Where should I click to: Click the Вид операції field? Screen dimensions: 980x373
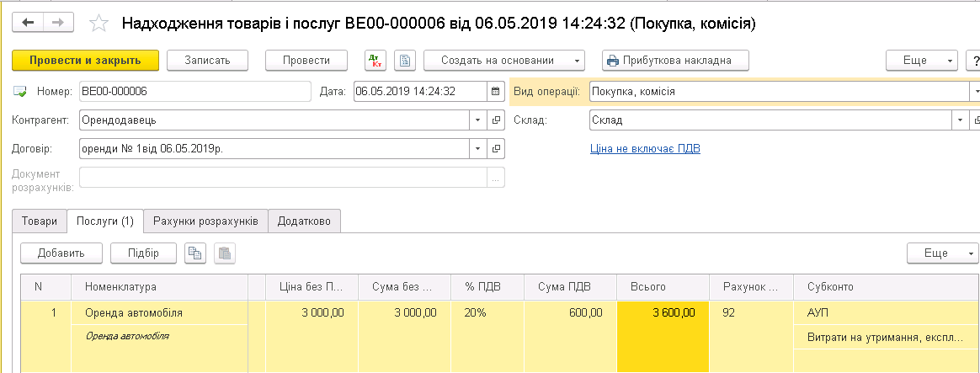pos(779,91)
